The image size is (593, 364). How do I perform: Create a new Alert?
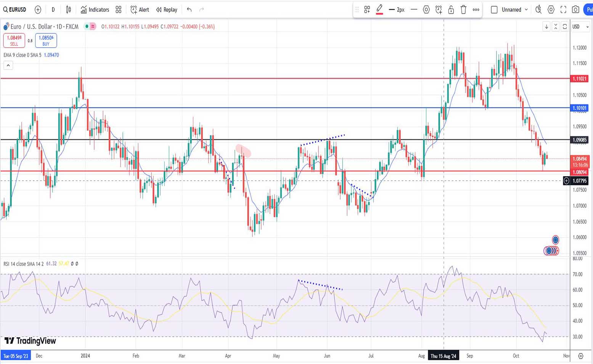pos(140,10)
